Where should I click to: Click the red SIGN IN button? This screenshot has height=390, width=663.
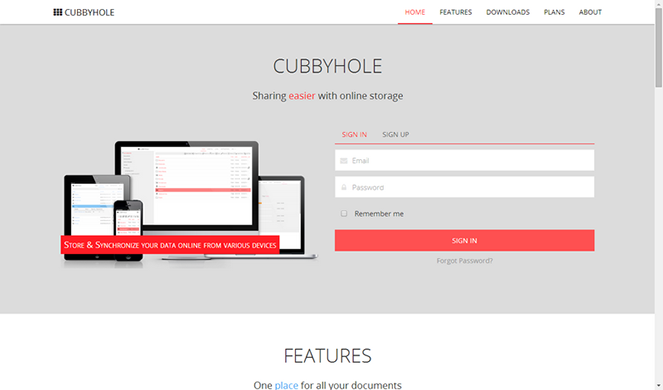click(464, 240)
